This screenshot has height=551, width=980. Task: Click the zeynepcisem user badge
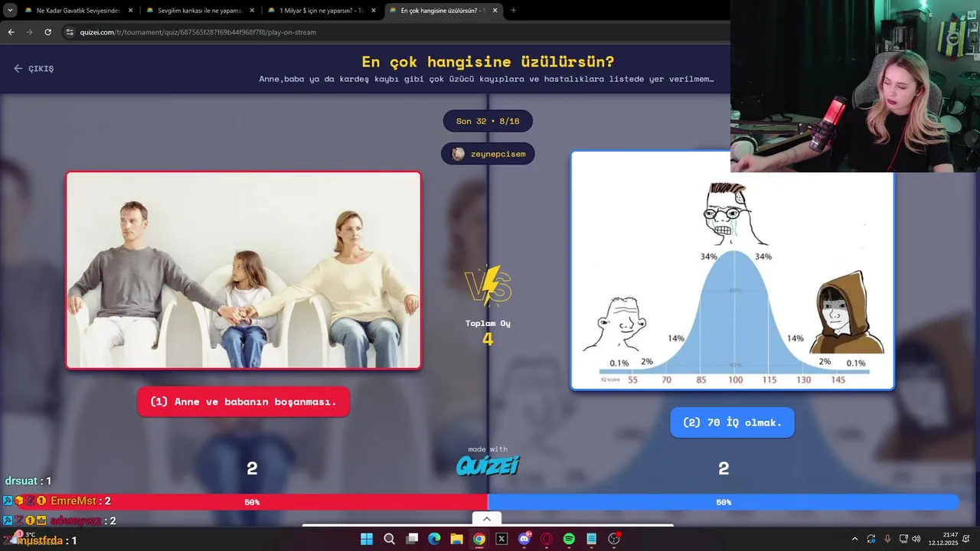[x=488, y=154]
